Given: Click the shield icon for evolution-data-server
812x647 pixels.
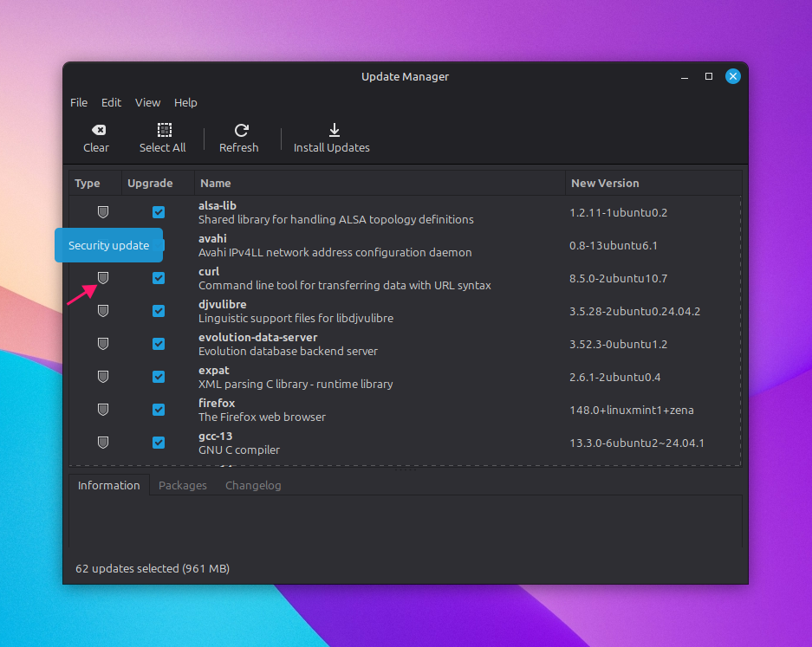Looking at the screenshot, I should click(103, 344).
